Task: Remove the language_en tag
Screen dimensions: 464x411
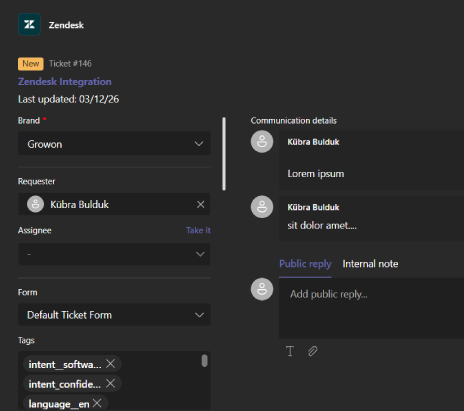Action: tap(97, 403)
